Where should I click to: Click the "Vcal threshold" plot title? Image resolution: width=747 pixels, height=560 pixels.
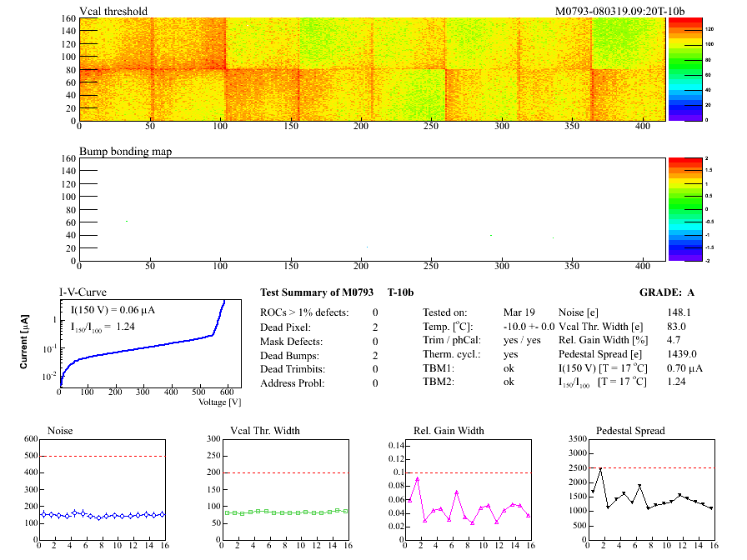click(x=113, y=11)
